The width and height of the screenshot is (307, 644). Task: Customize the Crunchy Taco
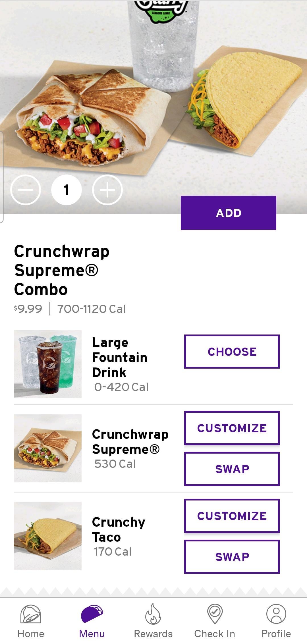click(232, 516)
